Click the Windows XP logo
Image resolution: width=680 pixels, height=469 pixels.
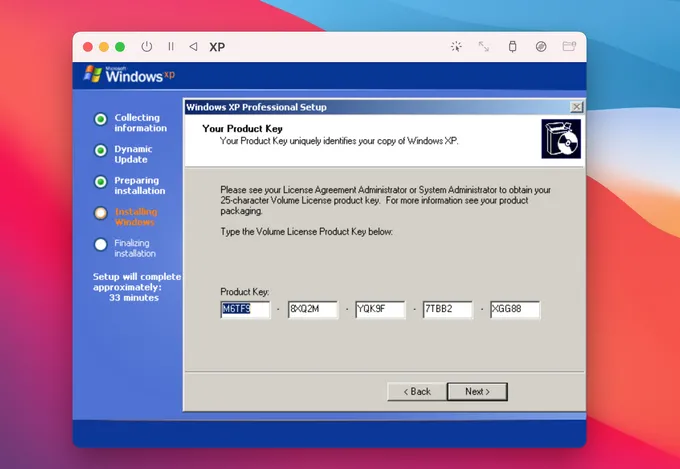(x=129, y=75)
